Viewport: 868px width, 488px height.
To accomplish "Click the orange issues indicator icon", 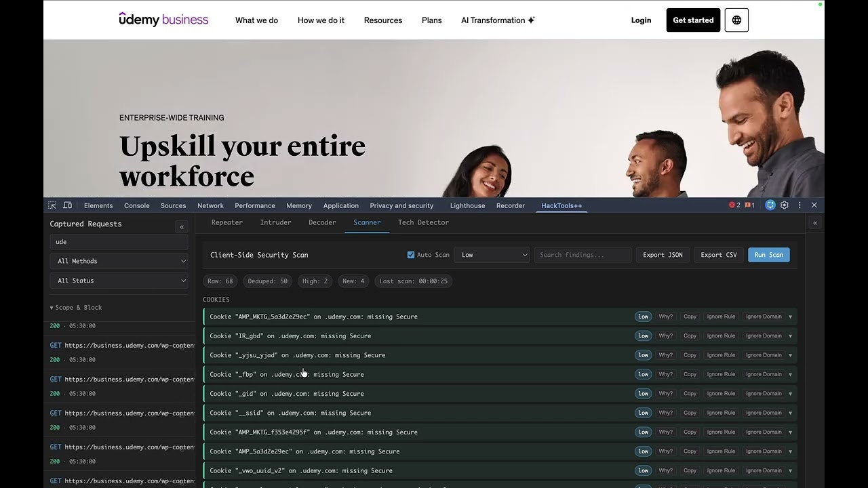I will 747,205.
